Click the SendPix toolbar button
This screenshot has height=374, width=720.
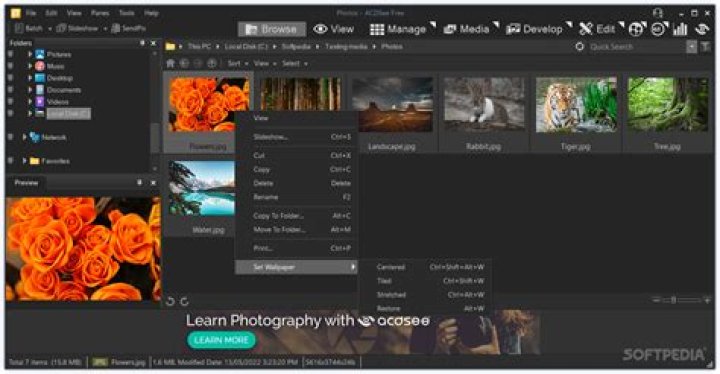(129, 28)
